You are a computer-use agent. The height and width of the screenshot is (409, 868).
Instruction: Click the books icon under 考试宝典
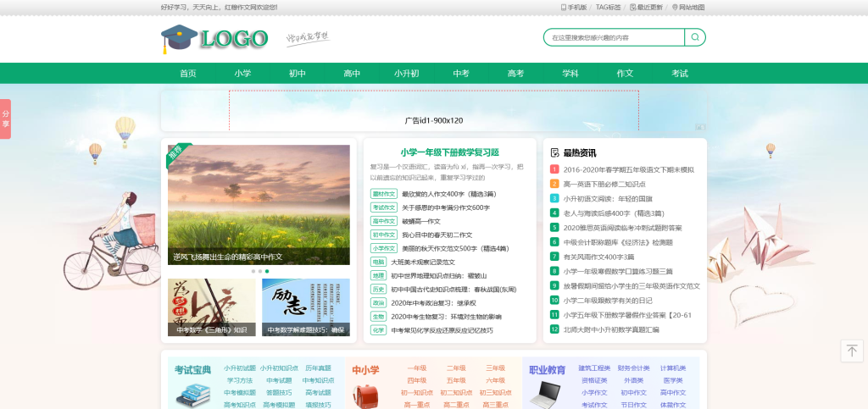point(193,393)
